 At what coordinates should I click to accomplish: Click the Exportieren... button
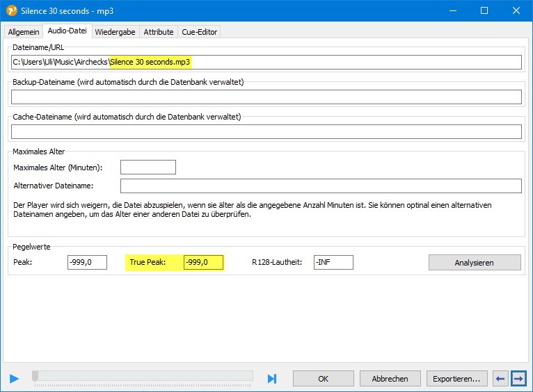pyautogui.click(x=456, y=378)
